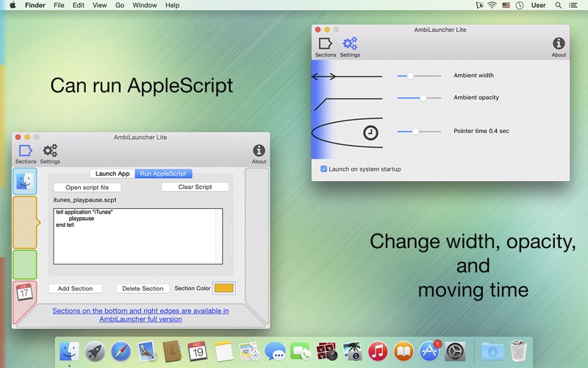This screenshot has height=368, width=588.
Task: Open the Window menu
Action: tap(145, 5)
